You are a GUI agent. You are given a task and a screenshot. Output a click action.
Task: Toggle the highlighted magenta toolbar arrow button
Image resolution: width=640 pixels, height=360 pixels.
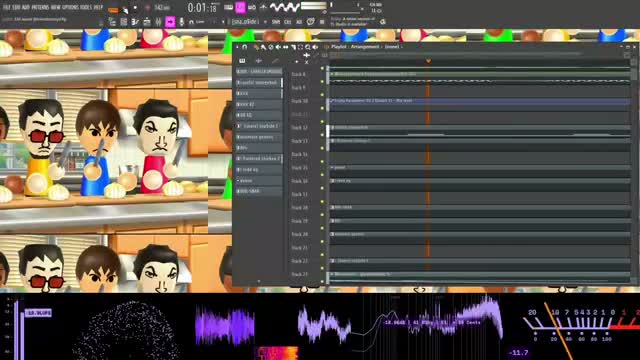[x=170, y=22]
